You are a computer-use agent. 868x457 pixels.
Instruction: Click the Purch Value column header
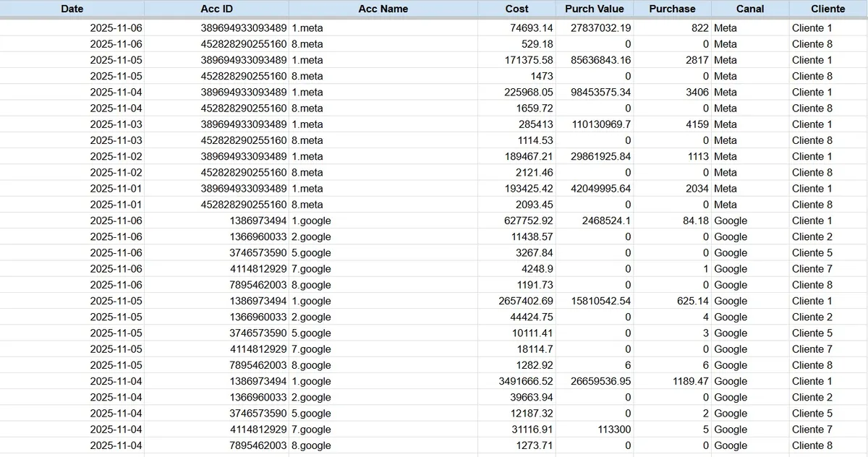point(595,9)
